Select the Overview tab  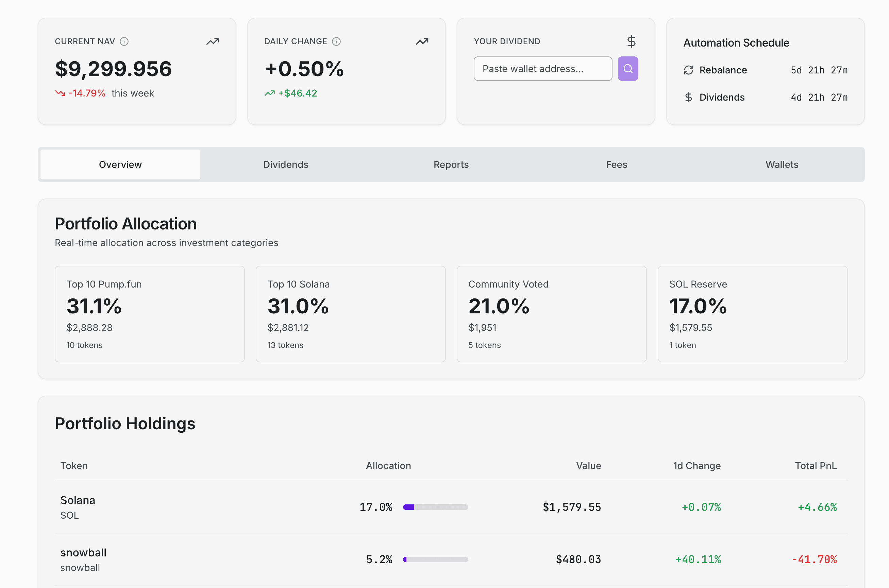click(120, 164)
